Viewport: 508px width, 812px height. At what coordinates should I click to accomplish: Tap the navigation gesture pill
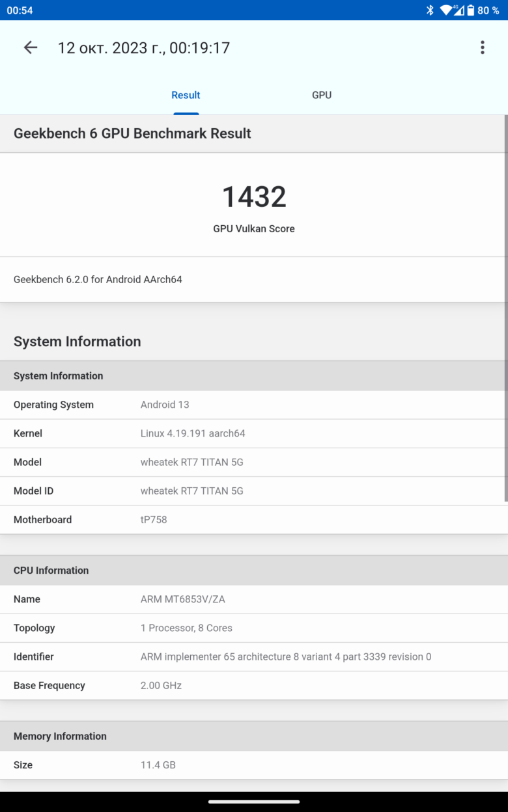tap(254, 802)
